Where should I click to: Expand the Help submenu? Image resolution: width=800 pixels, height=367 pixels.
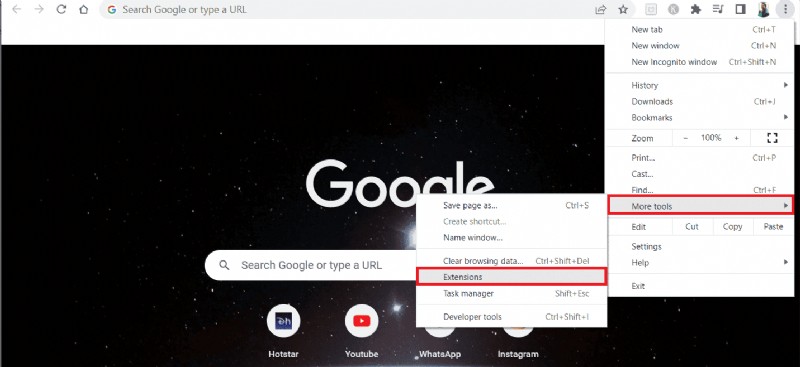pyautogui.click(x=699, y=262)
